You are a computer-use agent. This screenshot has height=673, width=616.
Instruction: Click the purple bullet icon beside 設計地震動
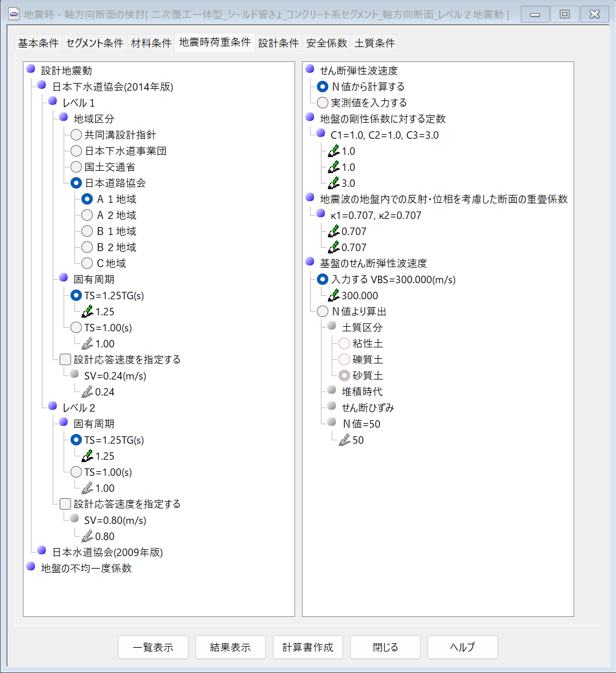[31, 70]
